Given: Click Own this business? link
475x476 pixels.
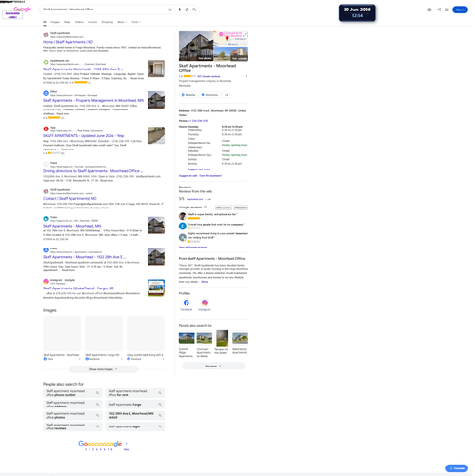Looking at the screenshot, I should coord(210,176).
